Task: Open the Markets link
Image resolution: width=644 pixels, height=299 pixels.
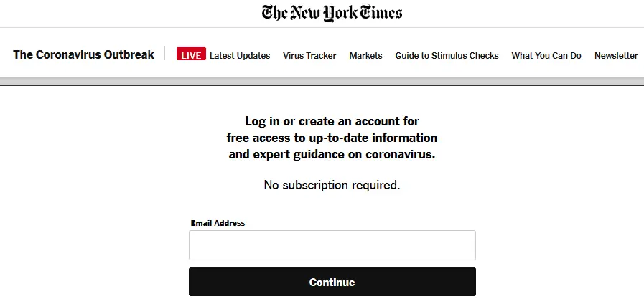Action: [x=365, y=55]
